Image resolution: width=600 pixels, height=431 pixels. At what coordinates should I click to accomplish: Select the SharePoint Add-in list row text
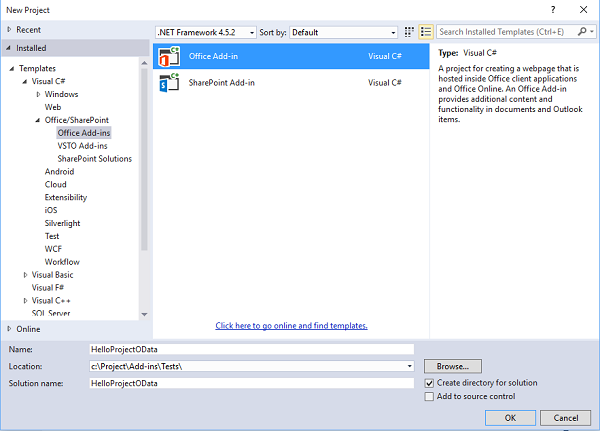pos(222,83)
